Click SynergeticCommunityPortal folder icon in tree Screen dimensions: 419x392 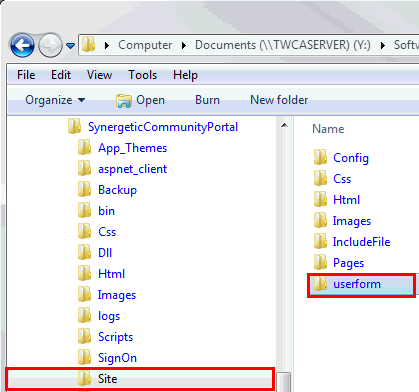(74, 127)
